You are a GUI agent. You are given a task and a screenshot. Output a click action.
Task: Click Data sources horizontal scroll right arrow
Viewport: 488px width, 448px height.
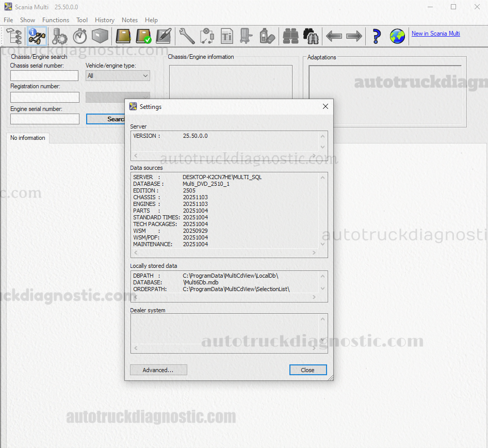coord(314,252)
